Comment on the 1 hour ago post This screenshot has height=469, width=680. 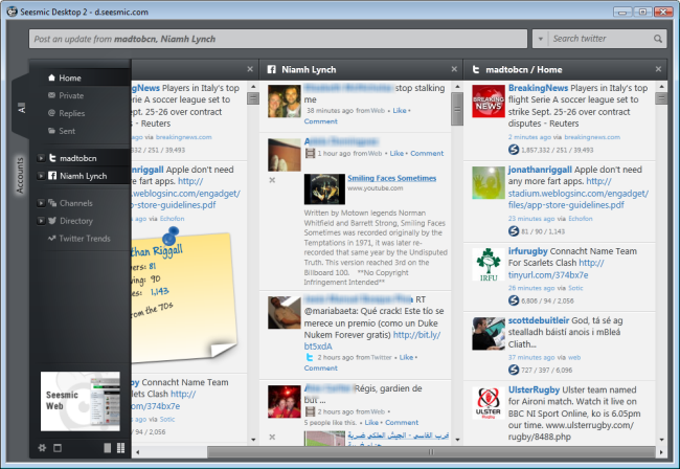[427, 153]
